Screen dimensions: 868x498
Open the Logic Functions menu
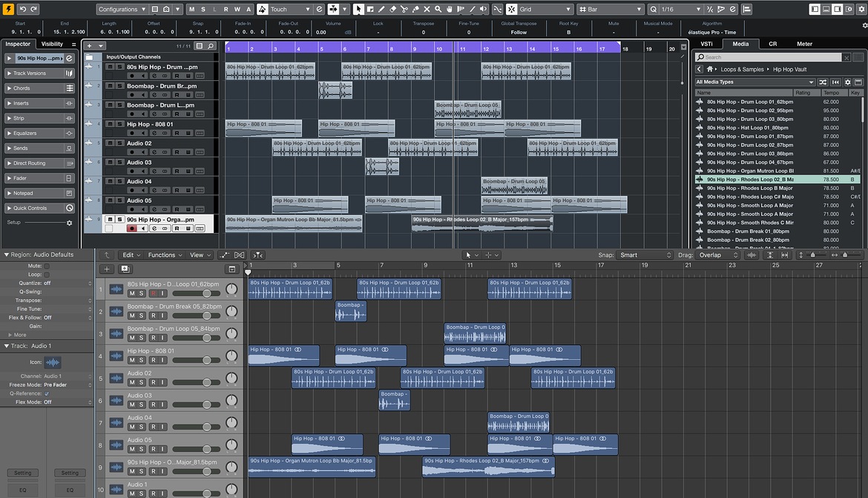(x=165, y=255)
